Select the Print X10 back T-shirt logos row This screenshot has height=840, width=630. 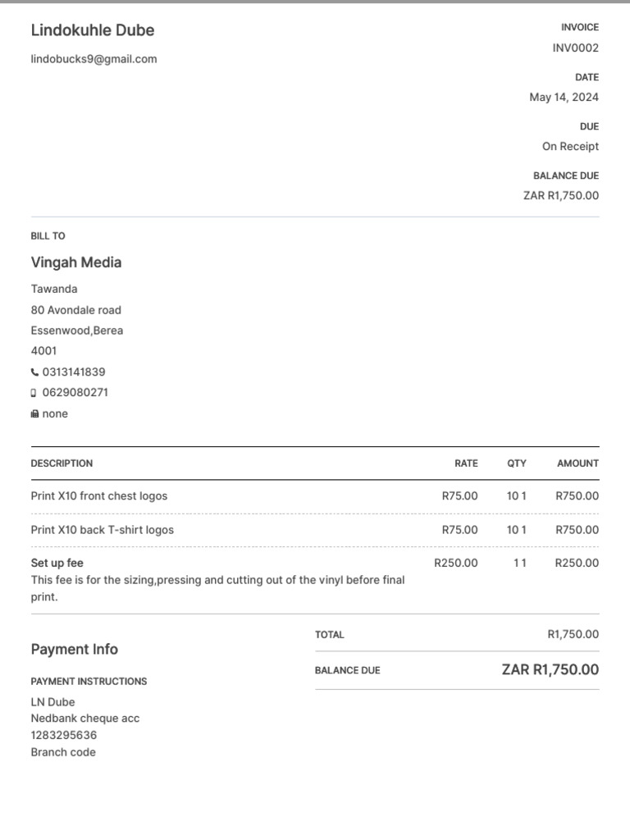[315, 531]
